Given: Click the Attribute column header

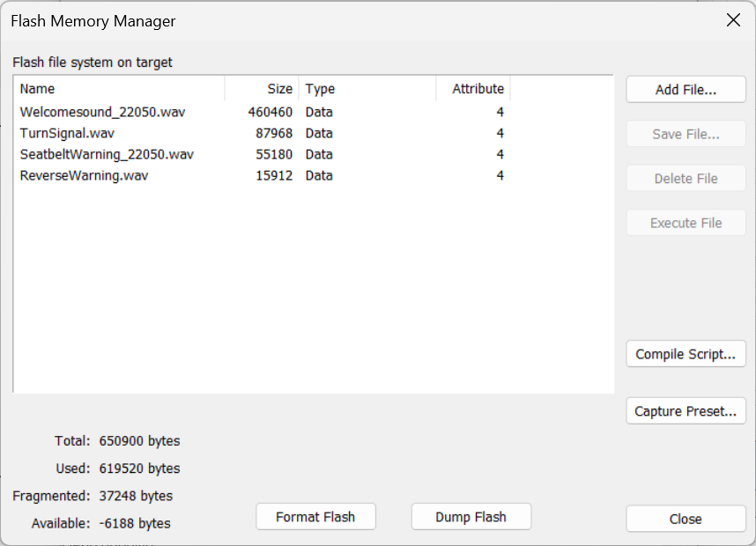Looking at the screenshot, I should pyautogui.click(x=473, y=89).
